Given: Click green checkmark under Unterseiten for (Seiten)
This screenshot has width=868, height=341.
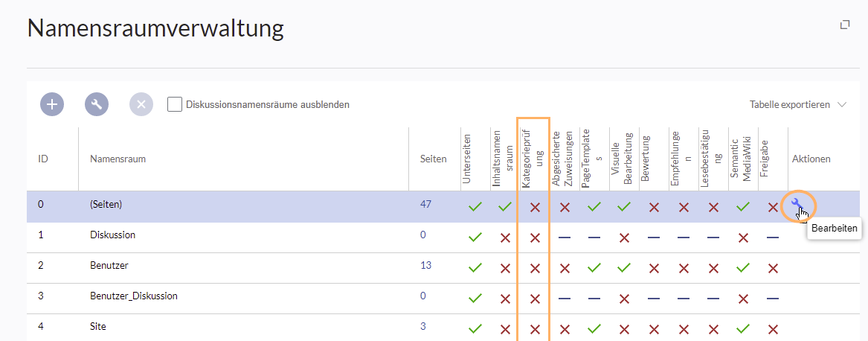Looking at the screenshot, I should pos(475,207).
